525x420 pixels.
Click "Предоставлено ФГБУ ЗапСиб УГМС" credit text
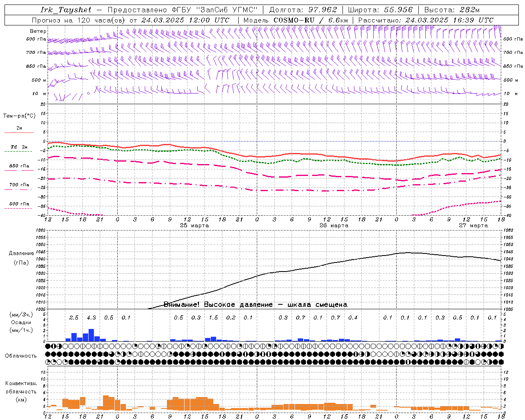(x=183, y=10)
